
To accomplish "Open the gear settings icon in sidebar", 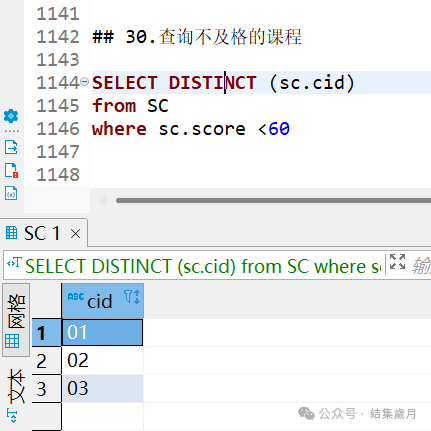I will coord(11,116).
